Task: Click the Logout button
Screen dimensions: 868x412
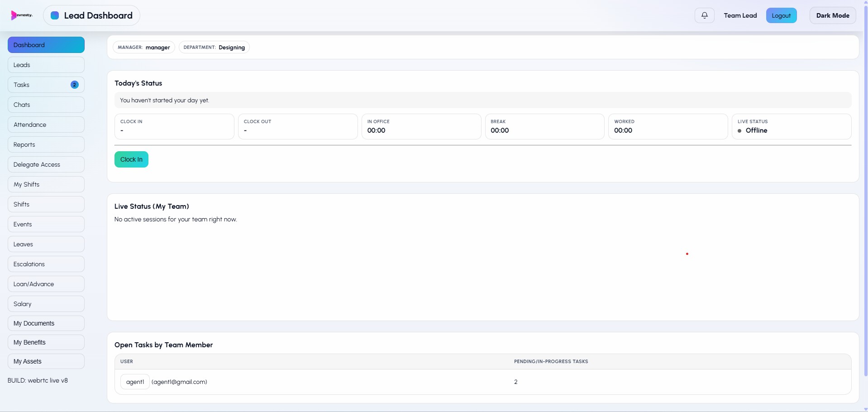Action: (781, 15)
